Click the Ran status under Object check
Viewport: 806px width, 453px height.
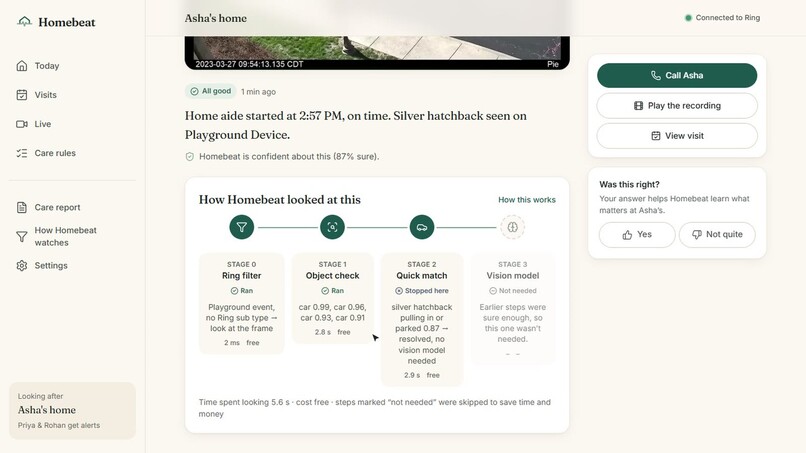coord(333,291)
